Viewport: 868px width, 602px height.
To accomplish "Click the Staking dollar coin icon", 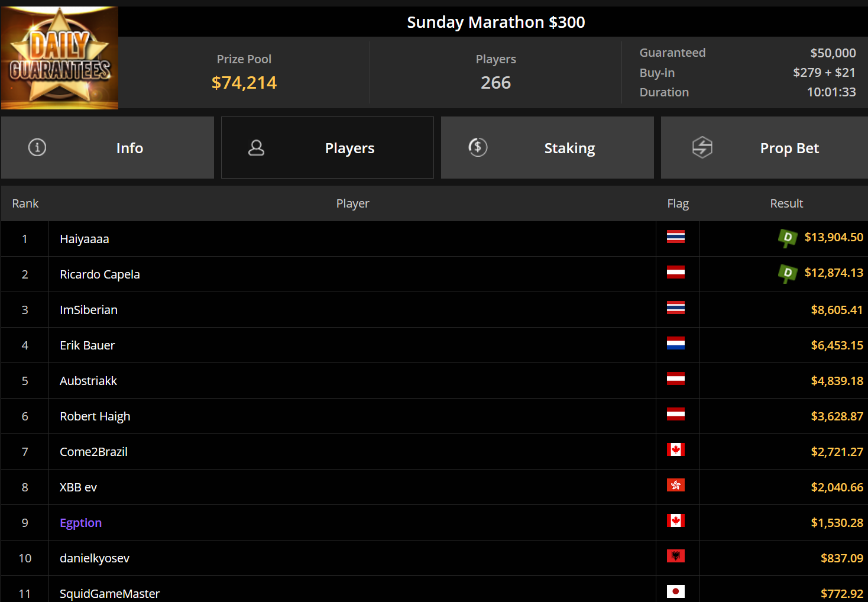I will (478, 147).
